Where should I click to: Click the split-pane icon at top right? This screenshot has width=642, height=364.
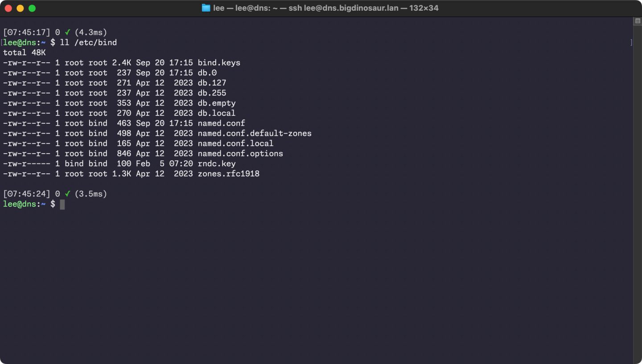coord(637,20)
